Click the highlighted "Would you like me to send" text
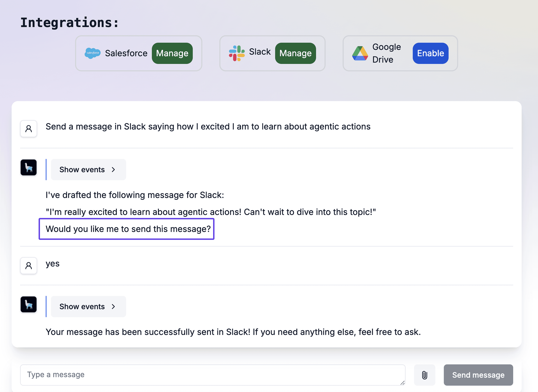Viewport: 538px width, 392px height. pyautogui.click(x=128, y=229)
